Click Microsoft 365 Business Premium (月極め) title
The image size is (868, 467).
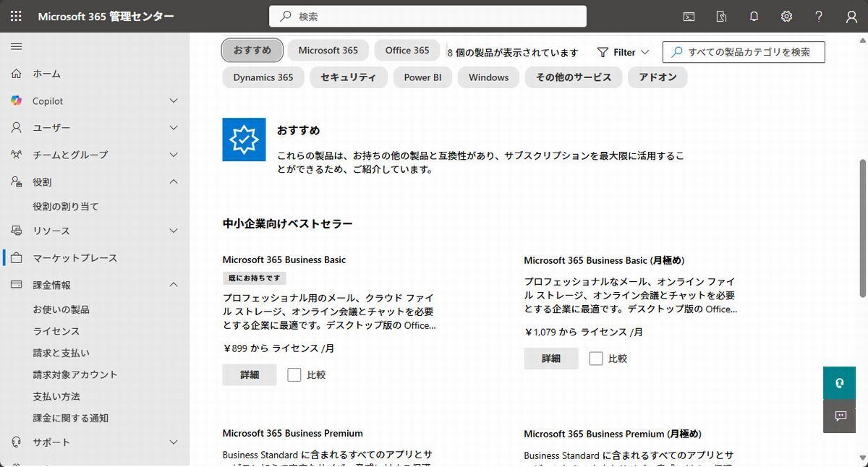pos(613,434)
